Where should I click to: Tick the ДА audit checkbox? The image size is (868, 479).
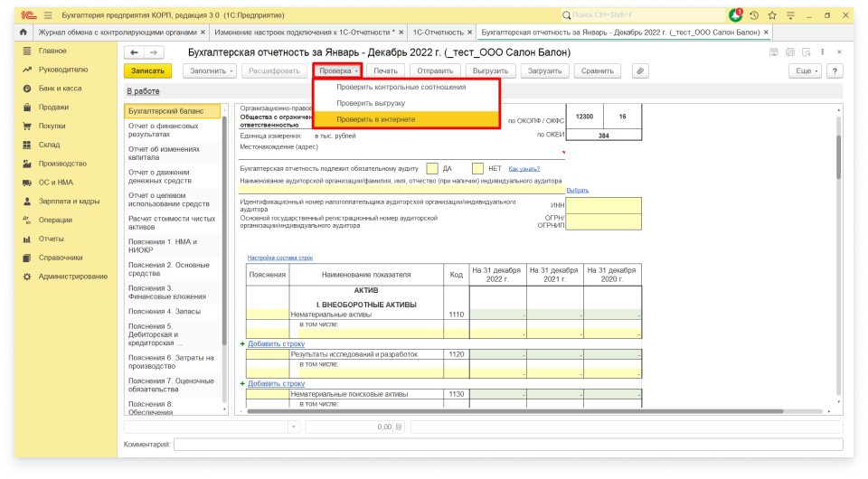coord(432,169)
